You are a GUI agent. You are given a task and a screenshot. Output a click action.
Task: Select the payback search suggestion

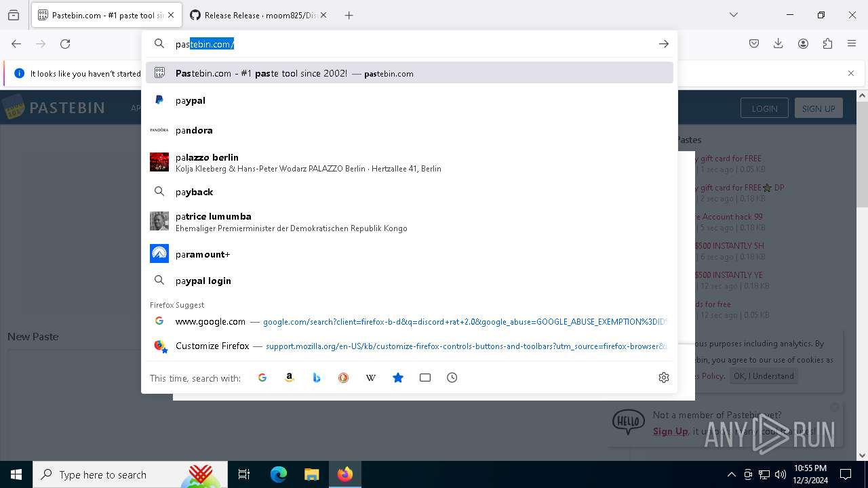point(410,192)
